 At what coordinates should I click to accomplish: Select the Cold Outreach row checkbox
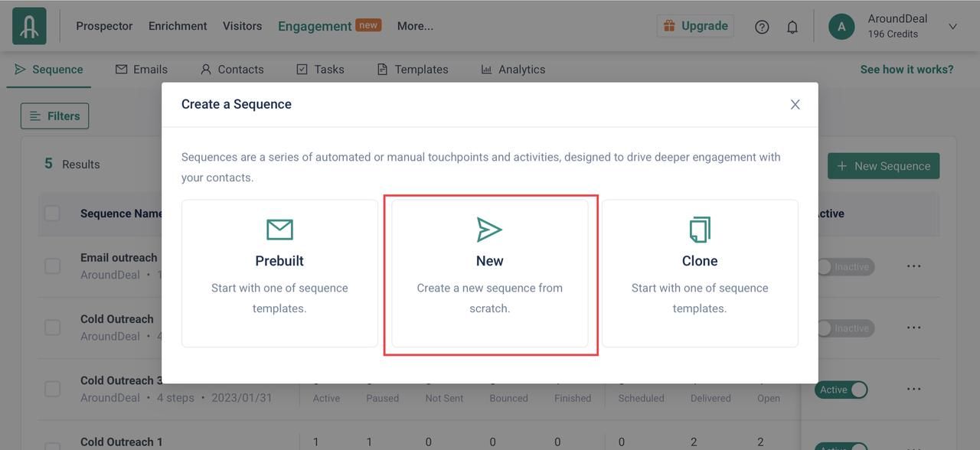point(52,328)
